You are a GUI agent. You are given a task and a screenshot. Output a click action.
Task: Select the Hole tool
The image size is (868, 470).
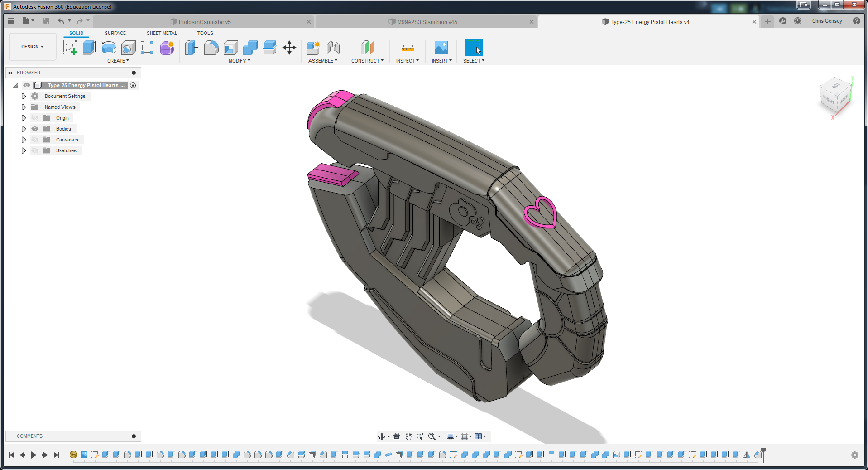[128, 48]
